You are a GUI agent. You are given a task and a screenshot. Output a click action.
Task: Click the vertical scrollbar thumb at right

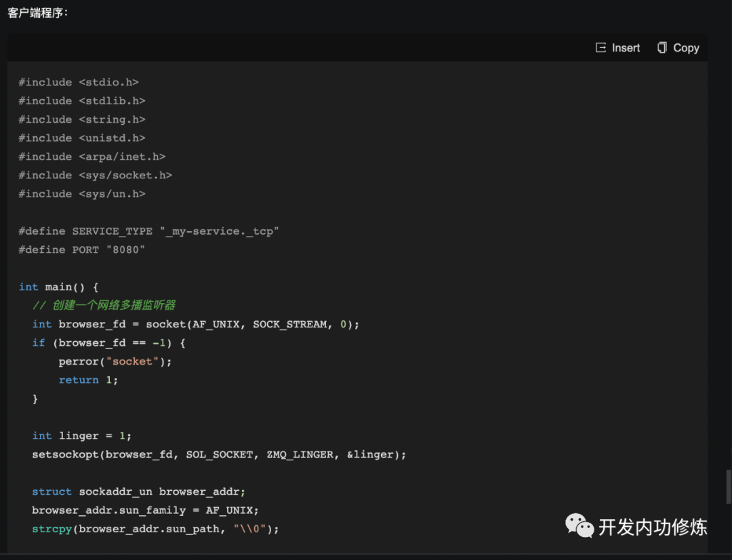coord(728,487)
